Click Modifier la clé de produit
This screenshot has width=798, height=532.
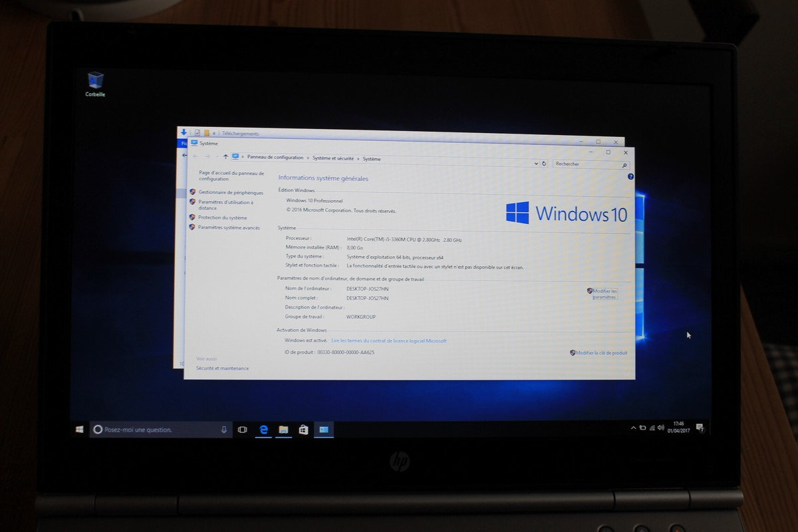pos(601,353)
